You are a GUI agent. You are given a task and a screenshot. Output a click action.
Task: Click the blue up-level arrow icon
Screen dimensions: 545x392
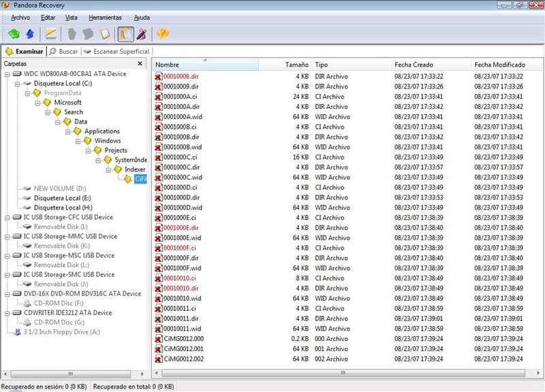pos(29,33)
